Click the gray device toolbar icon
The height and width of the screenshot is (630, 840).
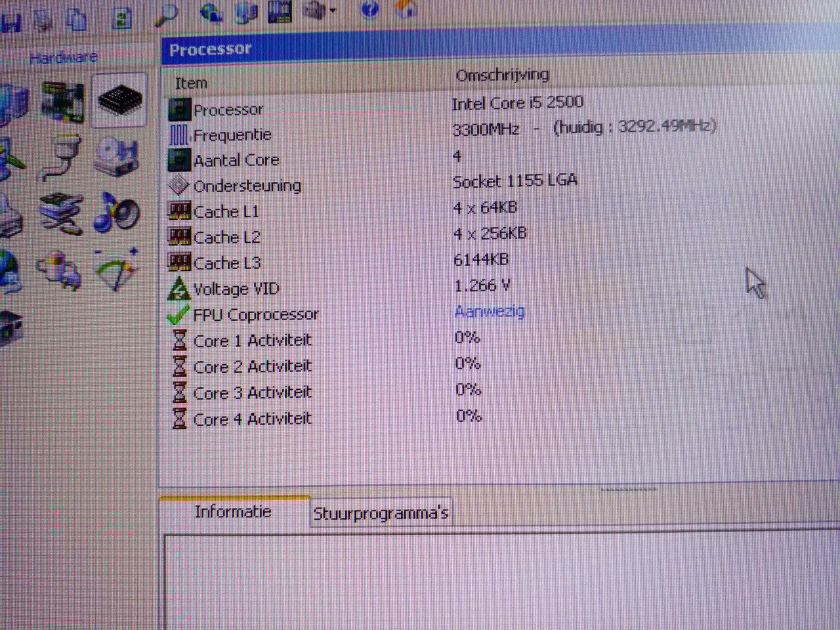[315, 10]
